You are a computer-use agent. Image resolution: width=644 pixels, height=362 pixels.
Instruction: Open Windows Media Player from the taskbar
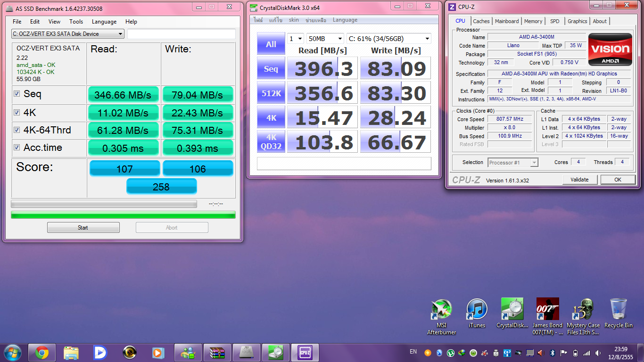158,353
